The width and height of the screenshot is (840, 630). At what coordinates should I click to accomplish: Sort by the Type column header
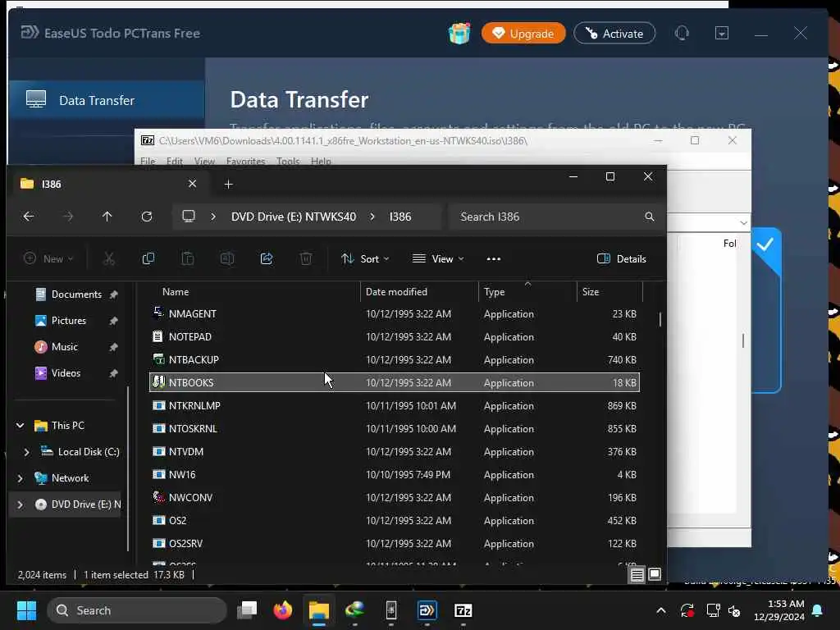[x=527, y=292]
